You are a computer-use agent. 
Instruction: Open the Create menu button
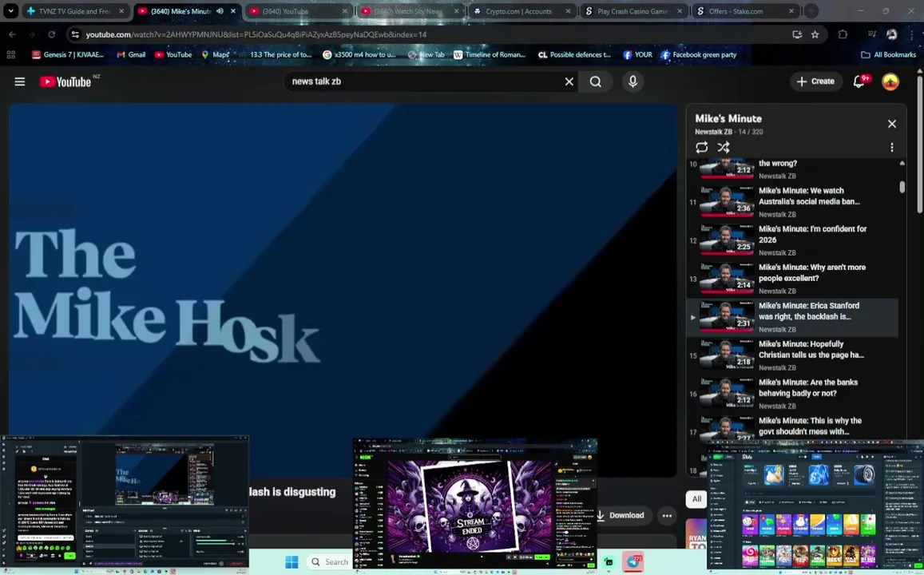point(815,81)
